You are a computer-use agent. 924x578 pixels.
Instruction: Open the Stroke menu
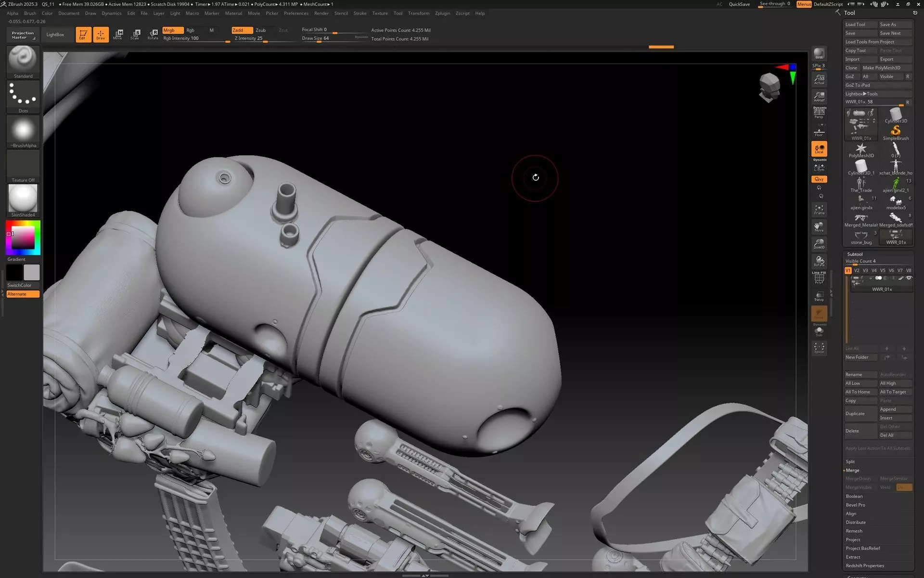360,13
